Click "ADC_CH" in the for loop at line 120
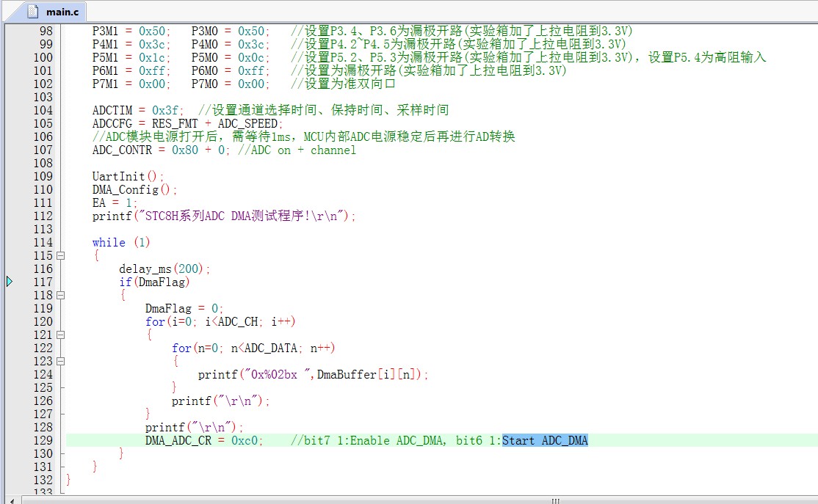 (238, 321)
